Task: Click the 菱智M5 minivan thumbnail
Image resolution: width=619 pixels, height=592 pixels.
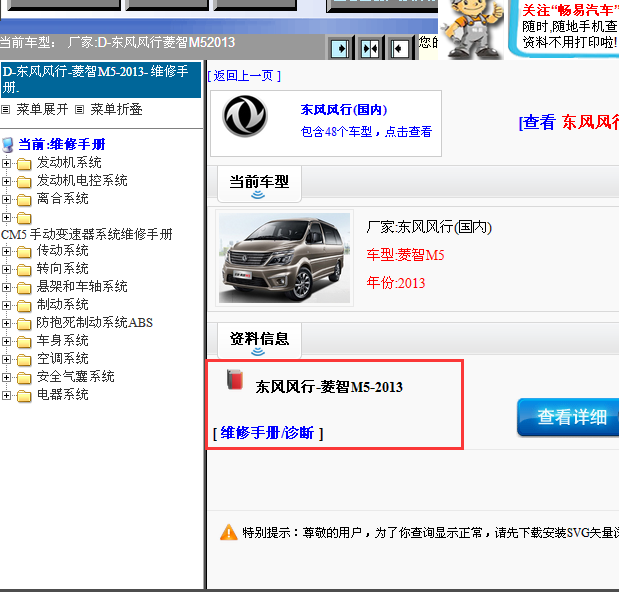Action: pyautogui.click(x=284, y=258)
